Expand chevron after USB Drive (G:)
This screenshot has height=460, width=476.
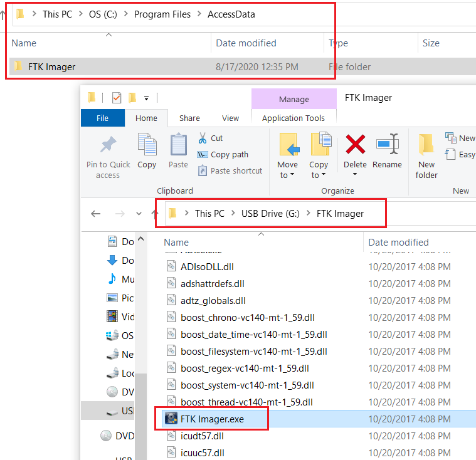pos(308,213)
